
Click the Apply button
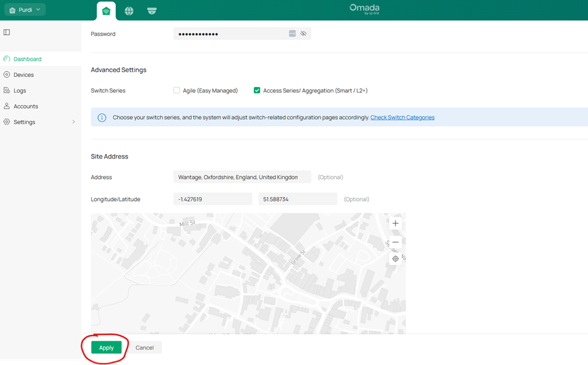(x=106, y=347)
